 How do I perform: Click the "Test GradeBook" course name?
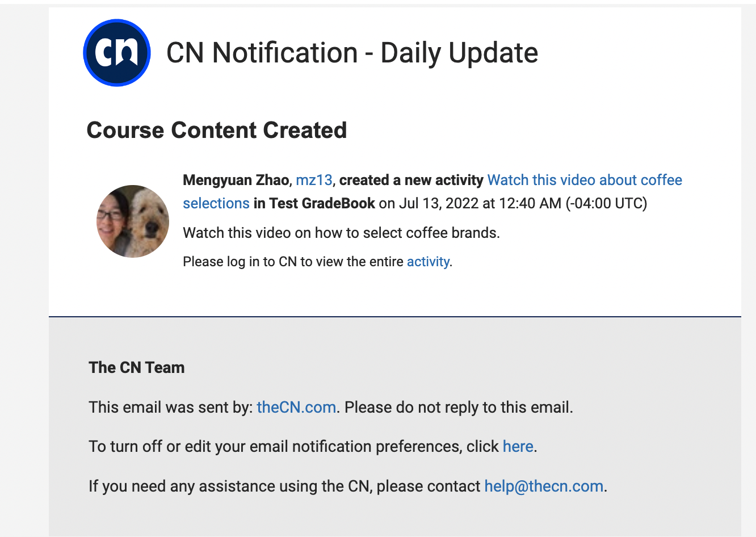coord(322,203)
